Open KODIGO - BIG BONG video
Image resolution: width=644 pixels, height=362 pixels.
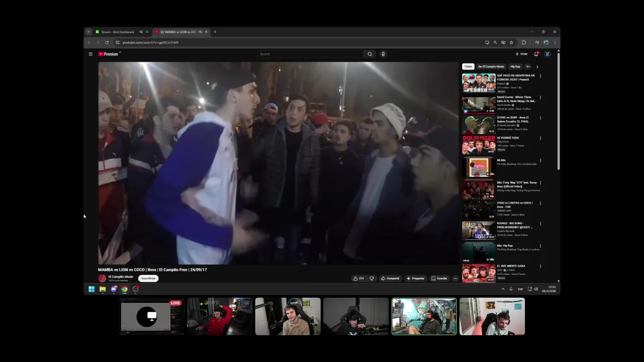[x=479, y=230]
